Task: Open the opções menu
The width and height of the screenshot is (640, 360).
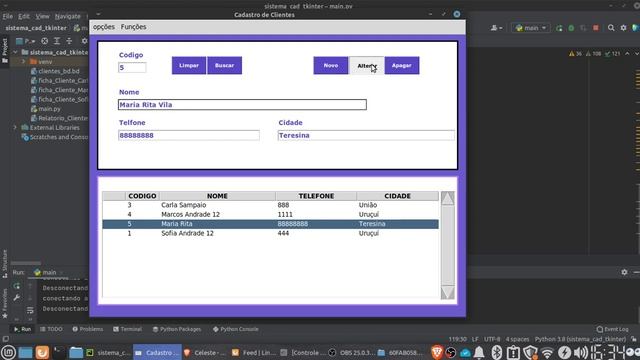Action: (x=104, y=27)
